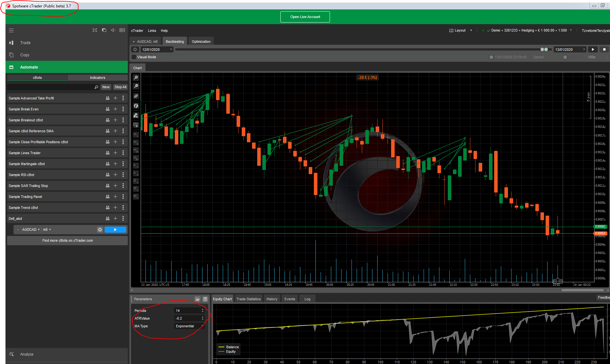The image size is (610, 364).
Task: Open the chart shapes and objects icon
Action: (136, 115)
